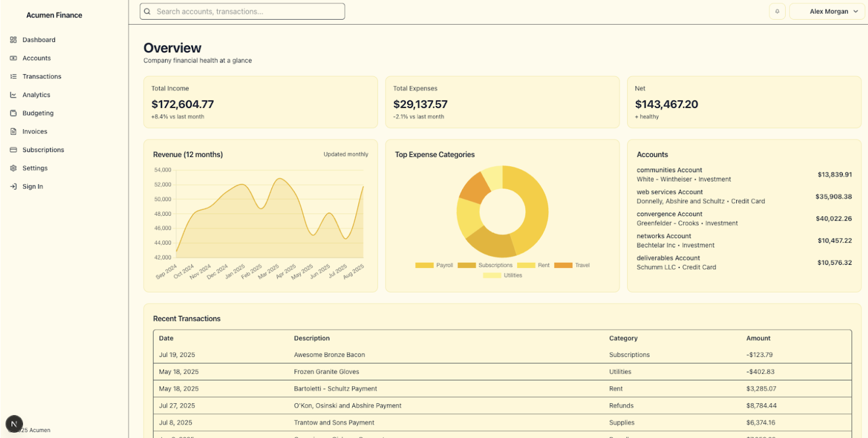Viewport: 868px width, 438px height.
Task: Go to the Invoices page label
Action: [x=35, y=131]
